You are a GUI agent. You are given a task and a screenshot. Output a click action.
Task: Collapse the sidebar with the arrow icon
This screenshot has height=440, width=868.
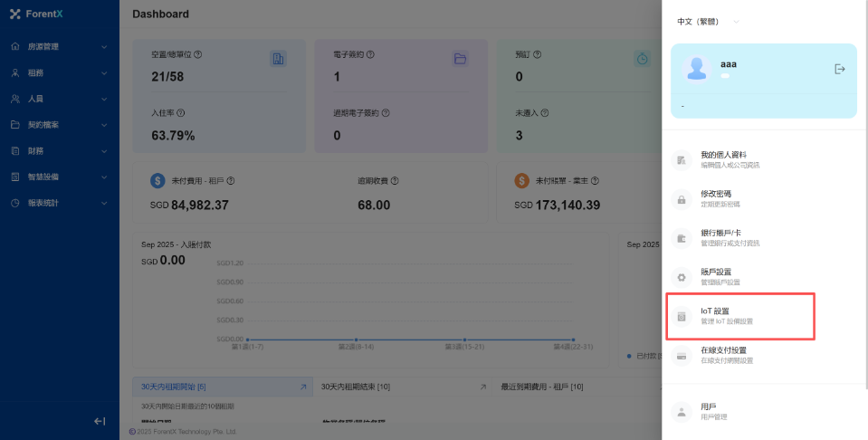point(100,421)
